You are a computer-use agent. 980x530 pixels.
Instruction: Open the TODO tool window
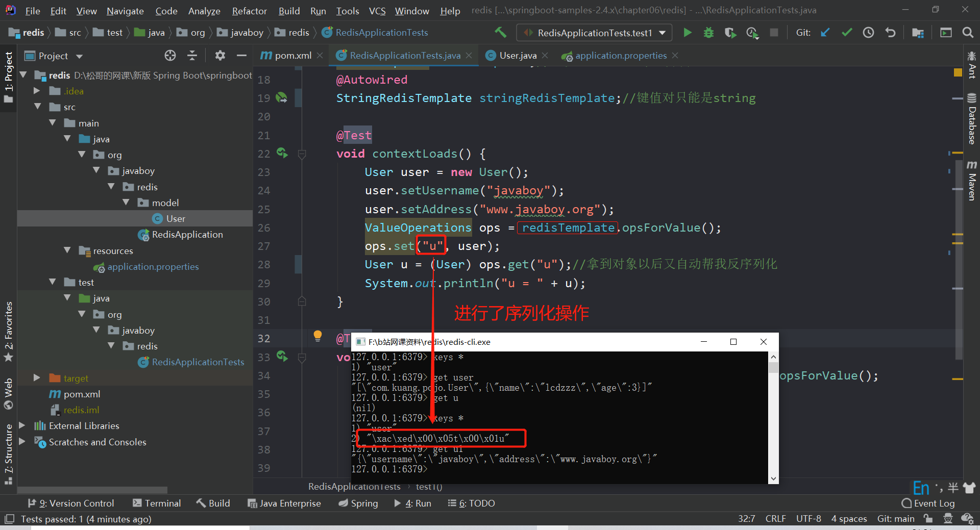[471, 503]
